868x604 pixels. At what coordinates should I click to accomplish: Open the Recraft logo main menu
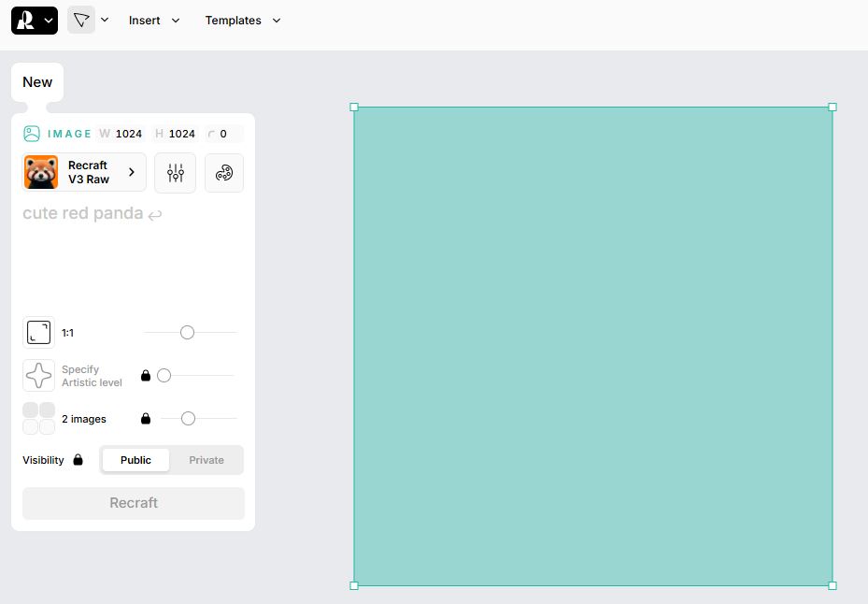coord(35,21)
